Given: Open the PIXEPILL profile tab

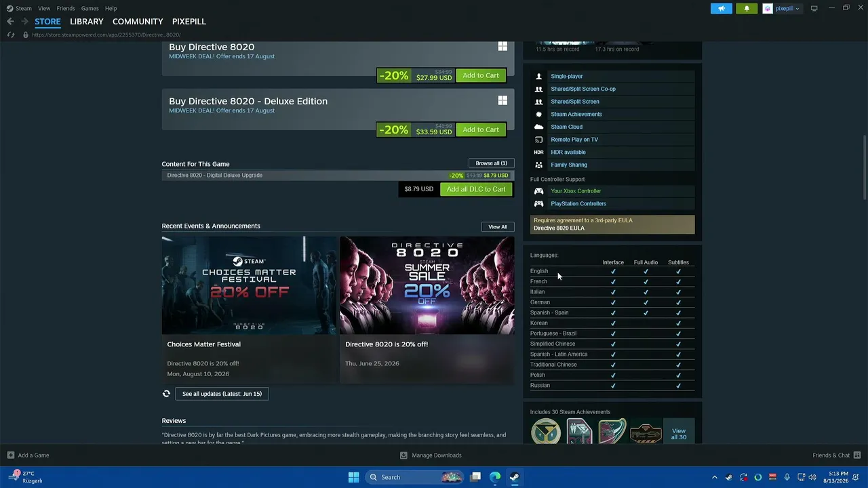Looking at the screenshot, I should click(189, 22).
